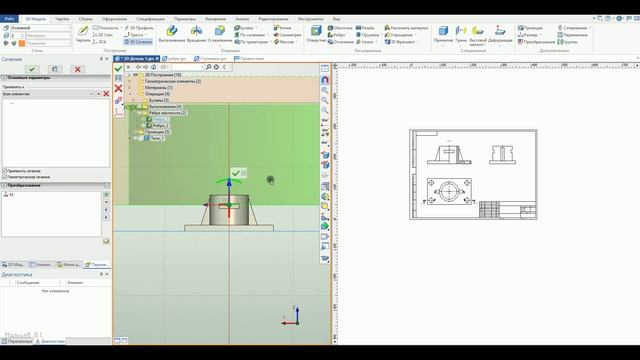Toggle the Геометрическое сечение checkbox

tap(5, 177)
